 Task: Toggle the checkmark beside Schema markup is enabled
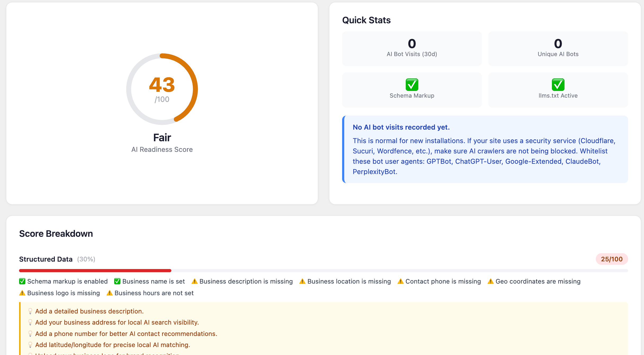coord(22,281)
